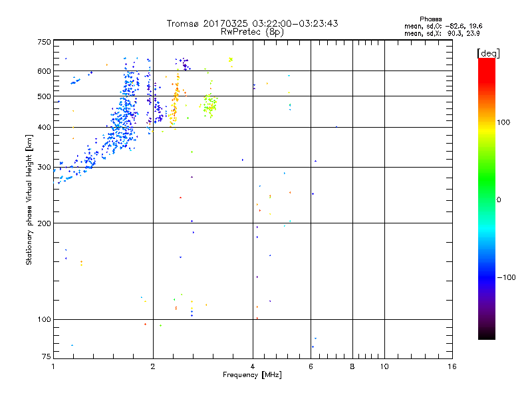Click the 600 tick label on the height axis
This screenshot has width=532, height=399.
tap(44, 71)
